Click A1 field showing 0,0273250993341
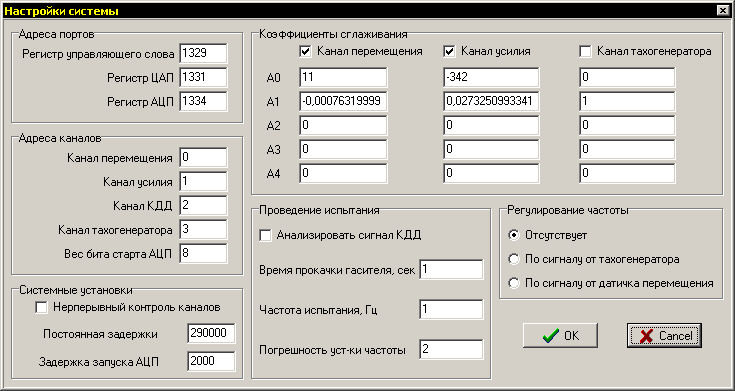Image resolution: width=735 pixels, height=391 pixels. (491, 101)
